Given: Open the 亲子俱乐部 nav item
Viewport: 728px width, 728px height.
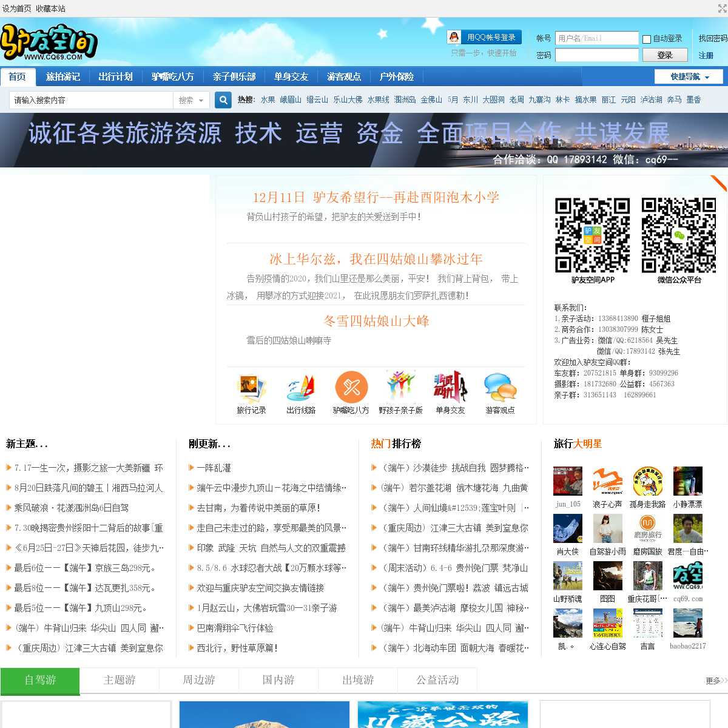Looking at the screenshot, I should pos(234,76).
